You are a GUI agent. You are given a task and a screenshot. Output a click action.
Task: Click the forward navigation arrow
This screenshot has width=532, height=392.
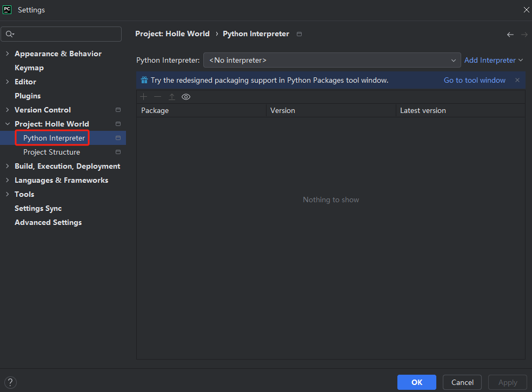tap(524, 34)
